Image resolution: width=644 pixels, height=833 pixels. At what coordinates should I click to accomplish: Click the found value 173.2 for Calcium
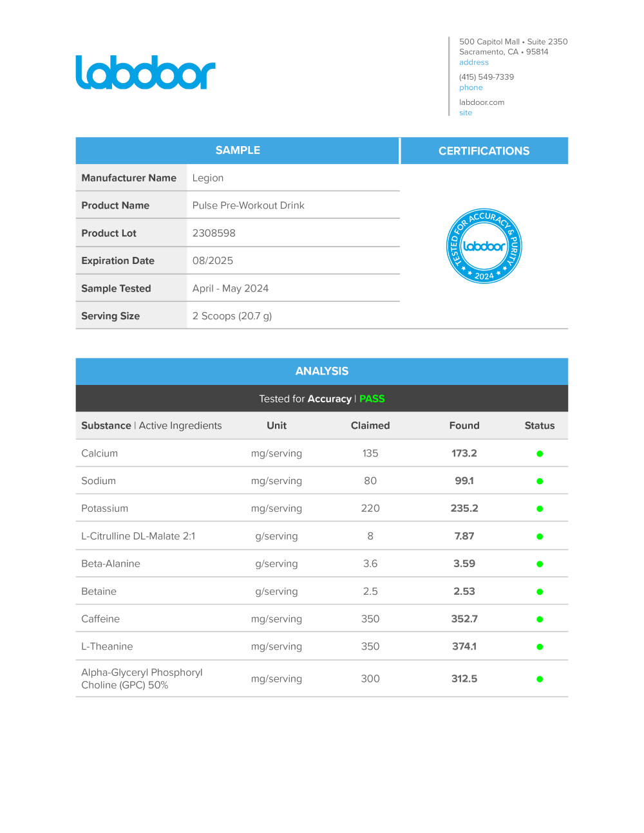pyautogui.click(x=464, y=453)
